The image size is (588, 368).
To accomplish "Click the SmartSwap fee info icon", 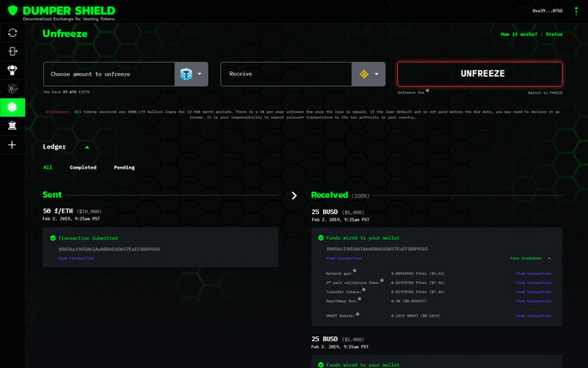I will pyautogui.click(x=359, y=299).
